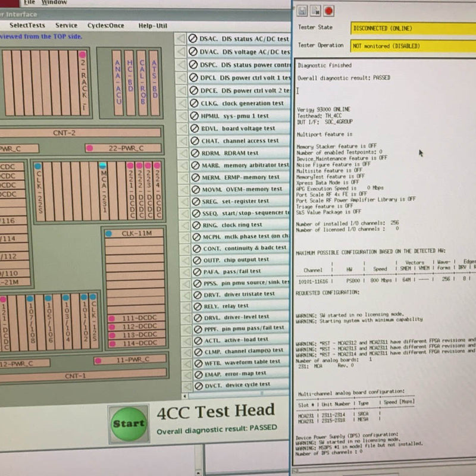476x476 pixels.
Task: Click the circle-slash icon for MCPH test
Action: pos(197,237)
